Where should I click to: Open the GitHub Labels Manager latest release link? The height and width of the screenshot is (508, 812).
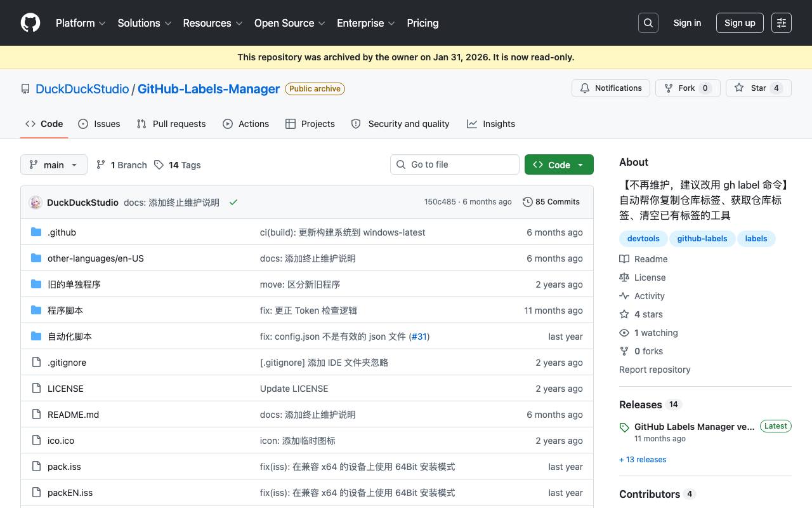(695, 427)
